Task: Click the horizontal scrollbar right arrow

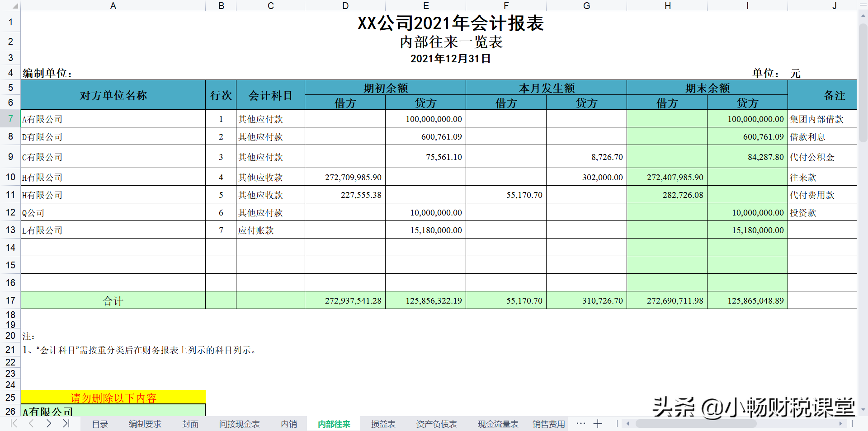Action: click(840, 424)
